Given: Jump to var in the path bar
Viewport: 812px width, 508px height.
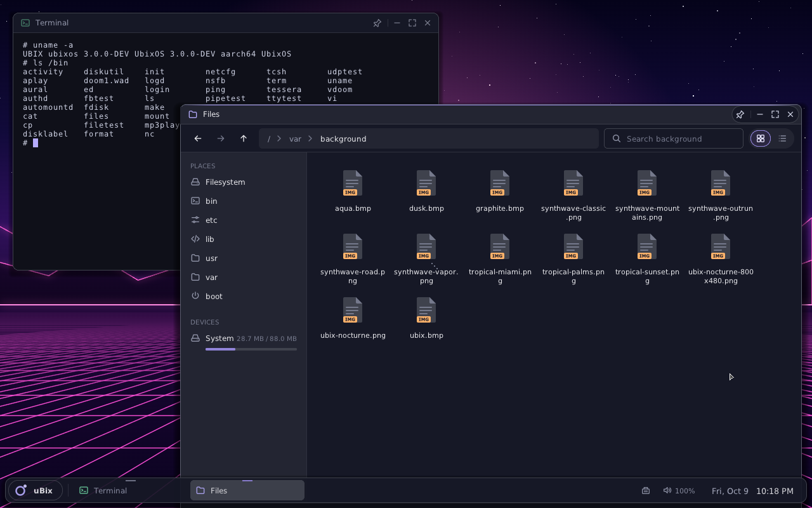Looking at the screenshot, I should coord(295,138).
